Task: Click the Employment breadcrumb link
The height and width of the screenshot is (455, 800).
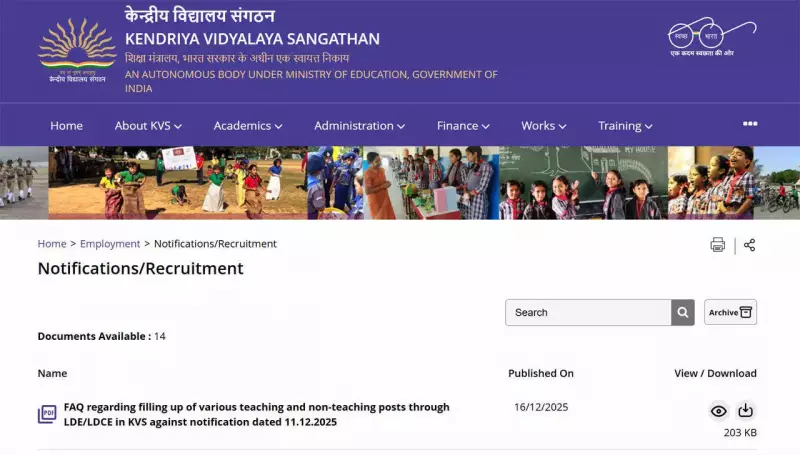Action: point(110,244)
